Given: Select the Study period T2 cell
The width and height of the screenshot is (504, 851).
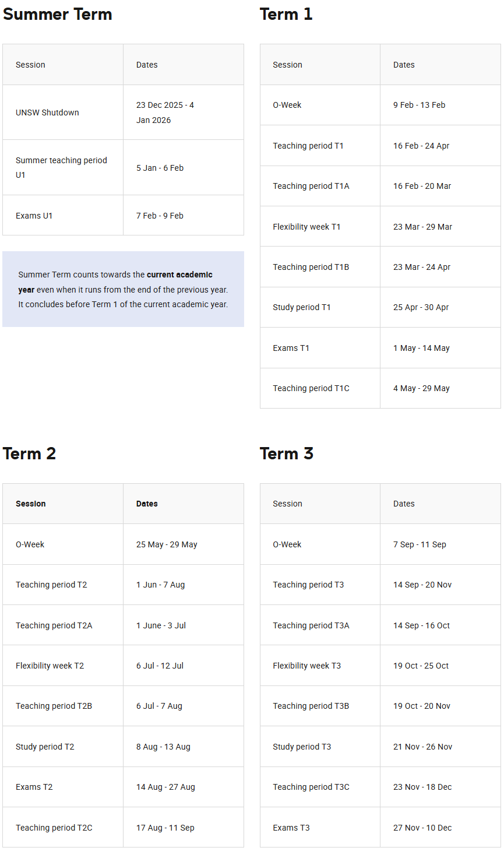Looking at the screenshot, I should tap(45, 747).
